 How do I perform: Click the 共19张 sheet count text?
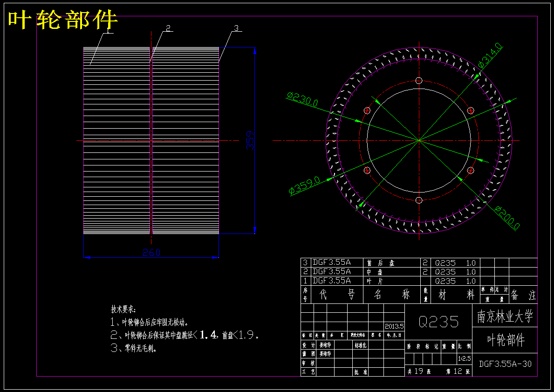(x=419, y=371)
